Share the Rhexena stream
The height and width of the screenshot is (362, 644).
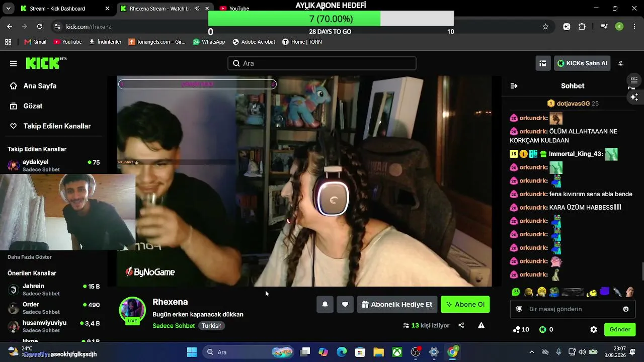461,325
